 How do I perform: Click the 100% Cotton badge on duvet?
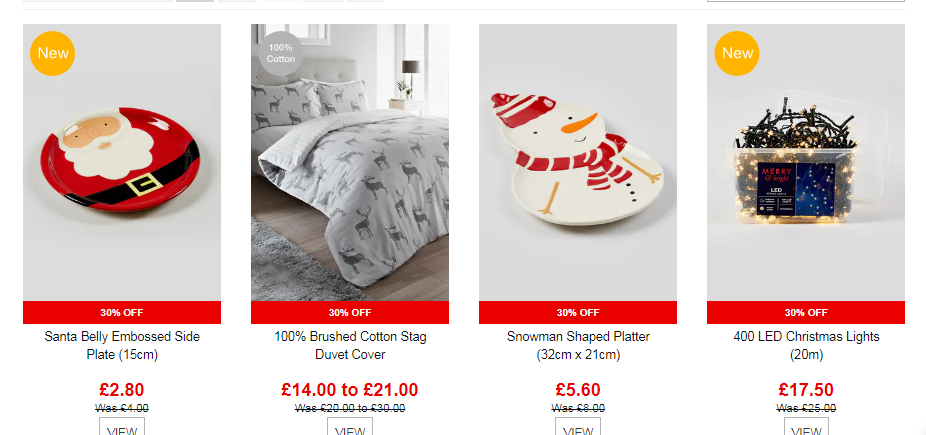(281, 54)
